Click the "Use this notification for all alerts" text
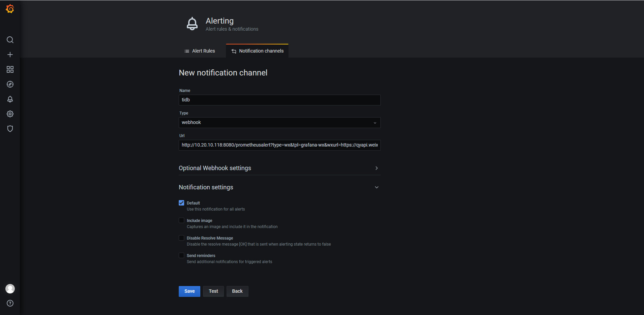 [216, 209]
